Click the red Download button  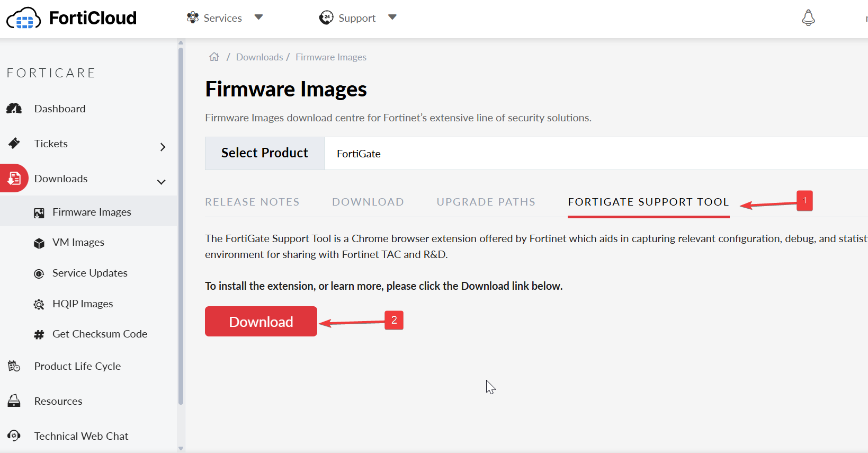261,321
